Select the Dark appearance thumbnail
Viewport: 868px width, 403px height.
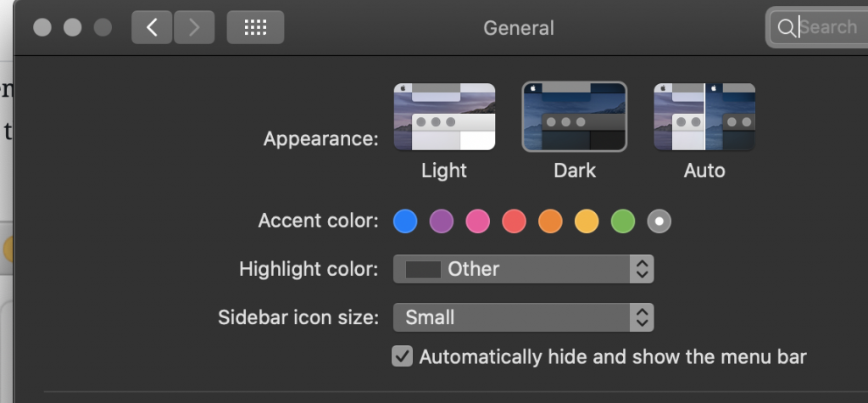tap(575, 117)
